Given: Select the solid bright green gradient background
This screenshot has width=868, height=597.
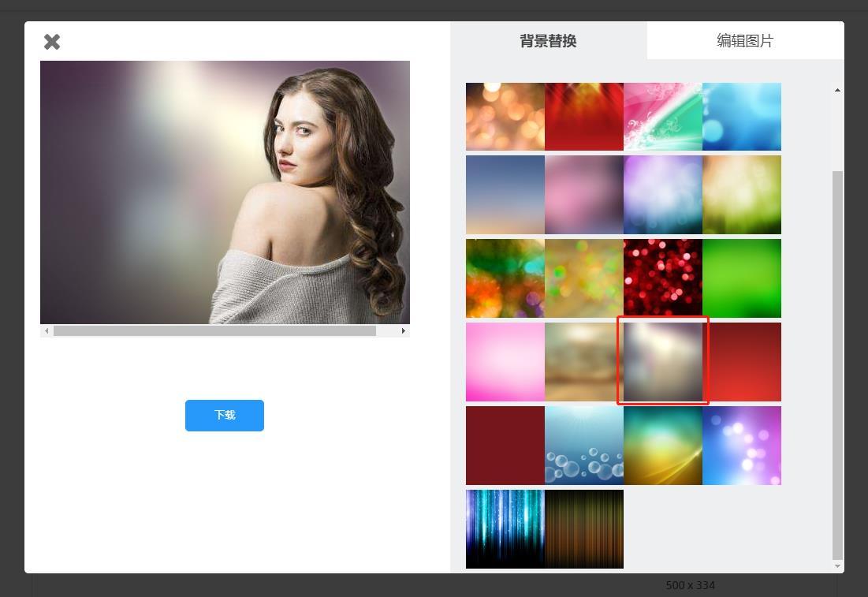Looking at the screenshot, I should coord(742,278).
